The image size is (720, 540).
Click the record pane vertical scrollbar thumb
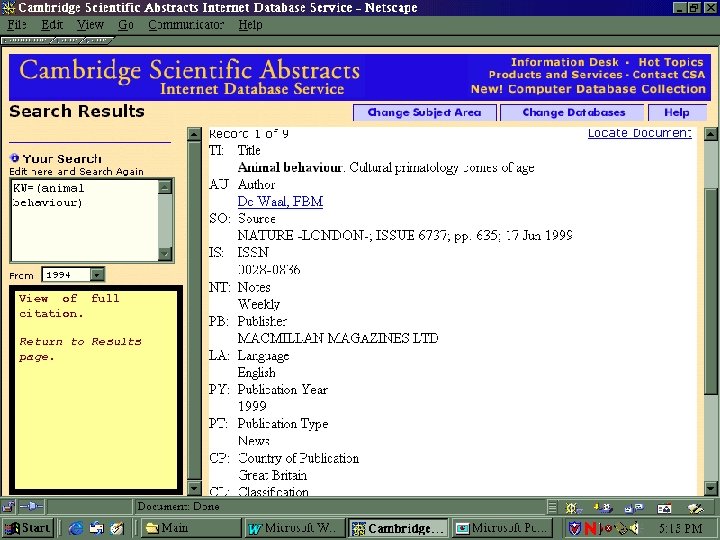click(711, 291)
